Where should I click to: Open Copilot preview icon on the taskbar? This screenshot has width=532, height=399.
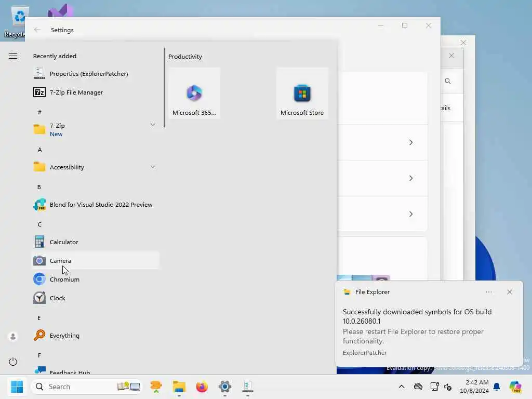515,387
